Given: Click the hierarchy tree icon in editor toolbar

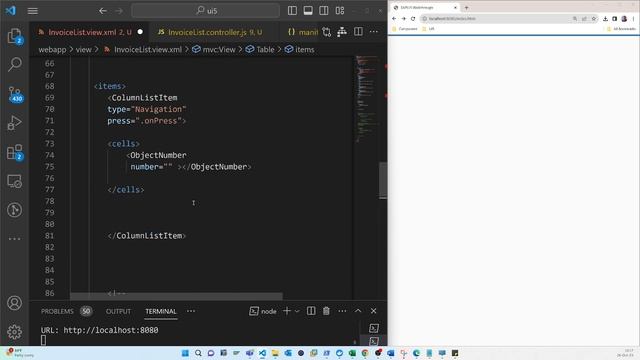Looking at the screenshot, I should coord(342,32).
